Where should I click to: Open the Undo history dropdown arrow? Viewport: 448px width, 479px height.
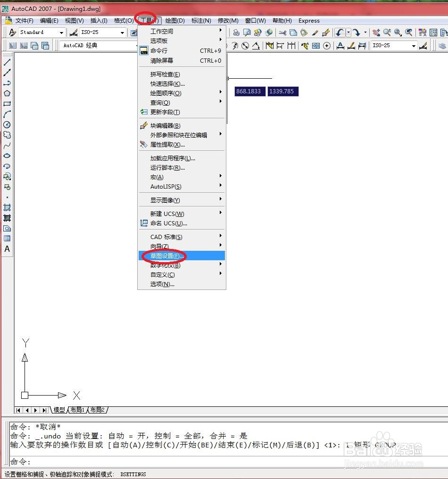click(x=348, y=33)
